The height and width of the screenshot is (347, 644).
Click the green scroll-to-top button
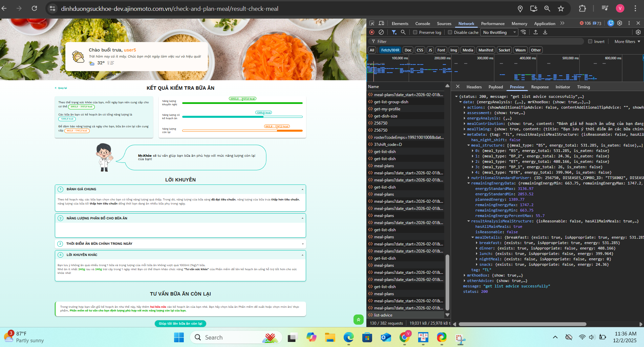[x=358, y=319]
